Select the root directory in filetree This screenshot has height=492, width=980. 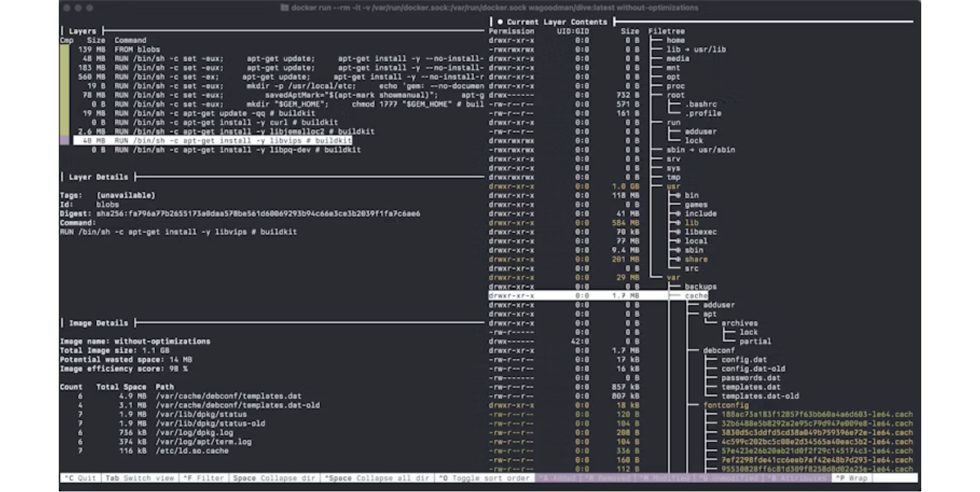coord(676,95)
